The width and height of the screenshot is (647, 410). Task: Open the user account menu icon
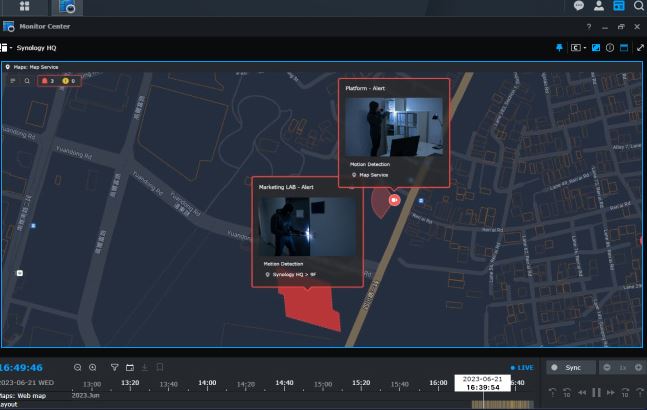point(599,6)
